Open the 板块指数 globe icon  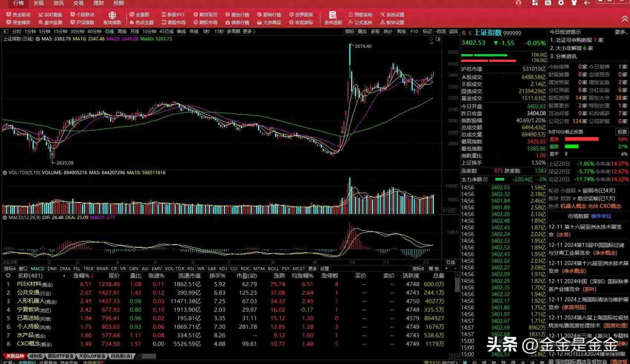(x=112, y=16)
